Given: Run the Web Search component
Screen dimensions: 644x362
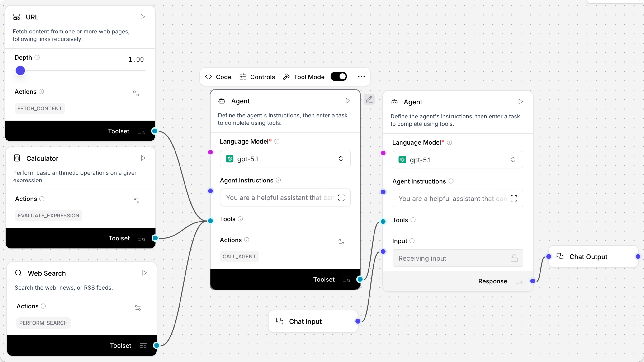Looking at the screenshot, I should (x=144, y=273).
